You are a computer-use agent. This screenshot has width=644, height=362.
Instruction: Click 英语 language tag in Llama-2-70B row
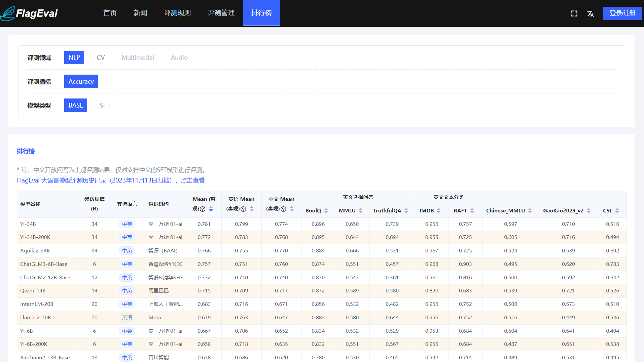click(127, 317)
